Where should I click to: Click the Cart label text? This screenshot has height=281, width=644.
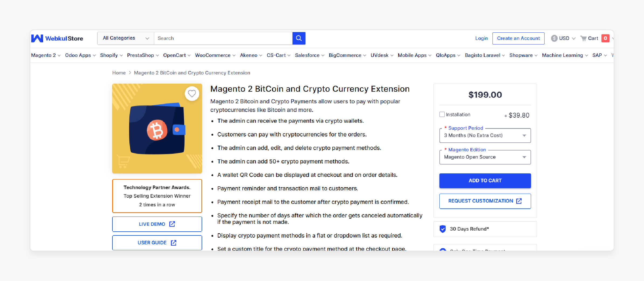pyautogui.click(x=593, y=38)
